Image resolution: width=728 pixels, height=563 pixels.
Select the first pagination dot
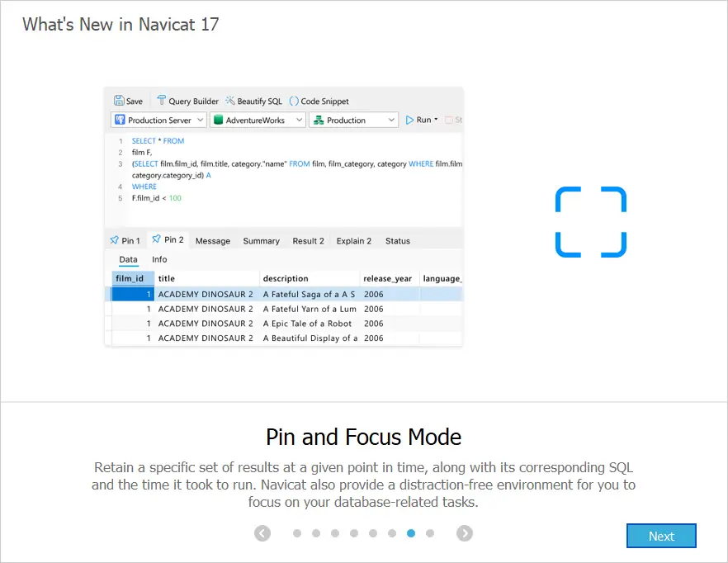point(297,533)
